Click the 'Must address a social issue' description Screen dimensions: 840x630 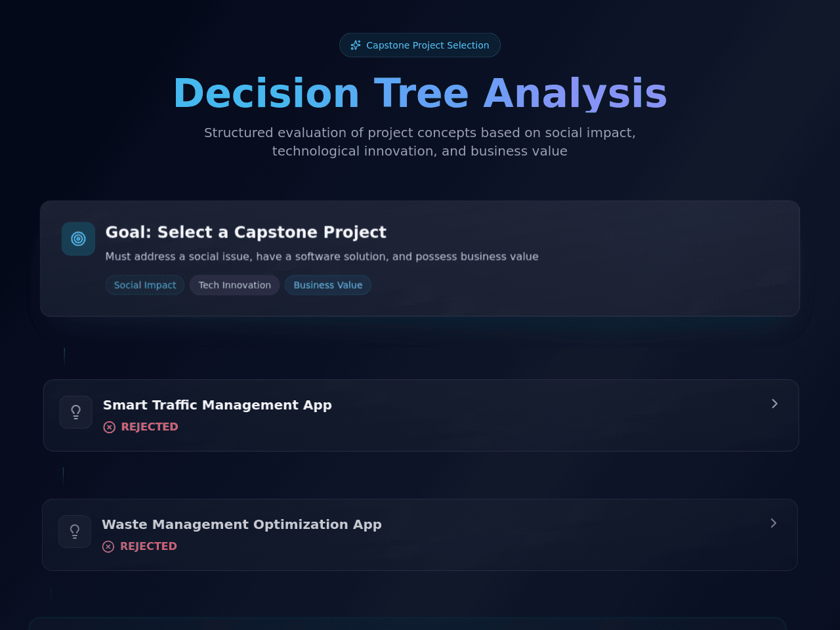pyautogui.click(x=322, y=257)
